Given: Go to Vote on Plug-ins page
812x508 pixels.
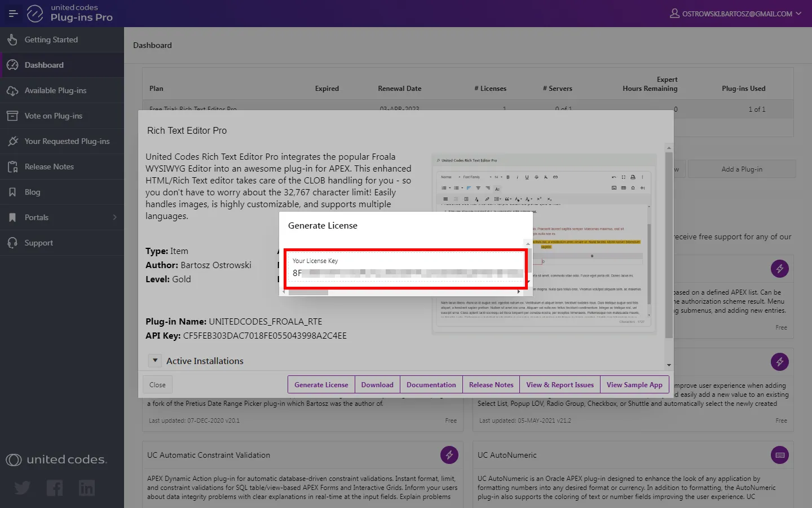Looking at the screenshot, I should [x=53, y=116].
